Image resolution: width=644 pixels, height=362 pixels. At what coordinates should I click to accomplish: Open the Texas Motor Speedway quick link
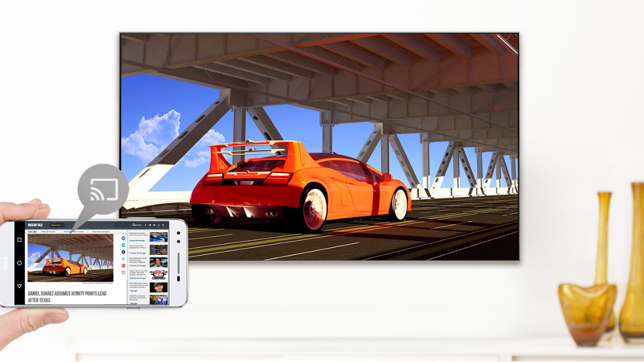(101, 232)
